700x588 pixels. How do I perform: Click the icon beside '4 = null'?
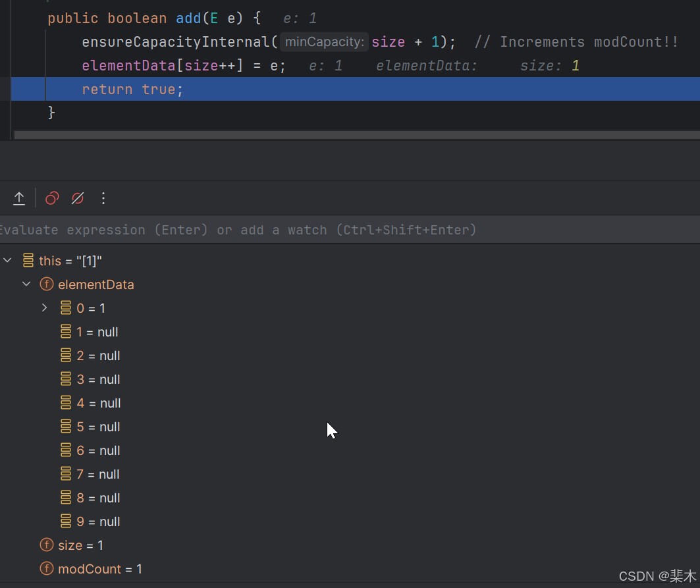coord(66,402)
